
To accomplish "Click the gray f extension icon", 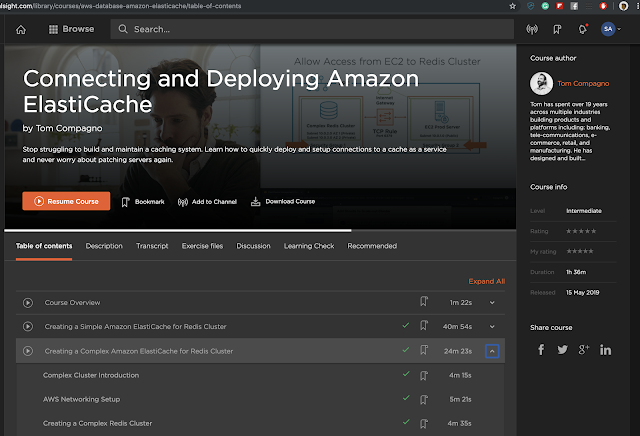I will click(574, 6).
